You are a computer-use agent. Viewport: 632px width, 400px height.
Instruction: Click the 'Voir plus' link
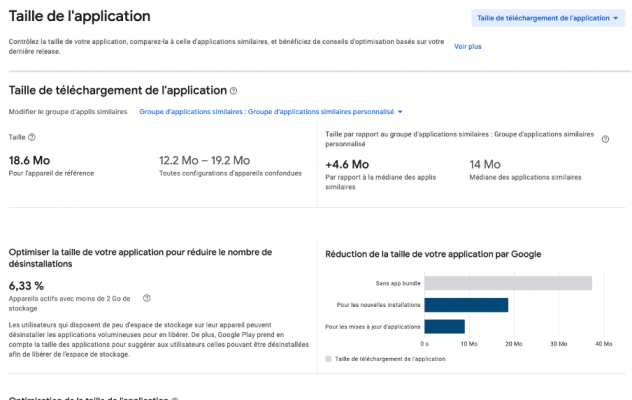coord(467,46)
